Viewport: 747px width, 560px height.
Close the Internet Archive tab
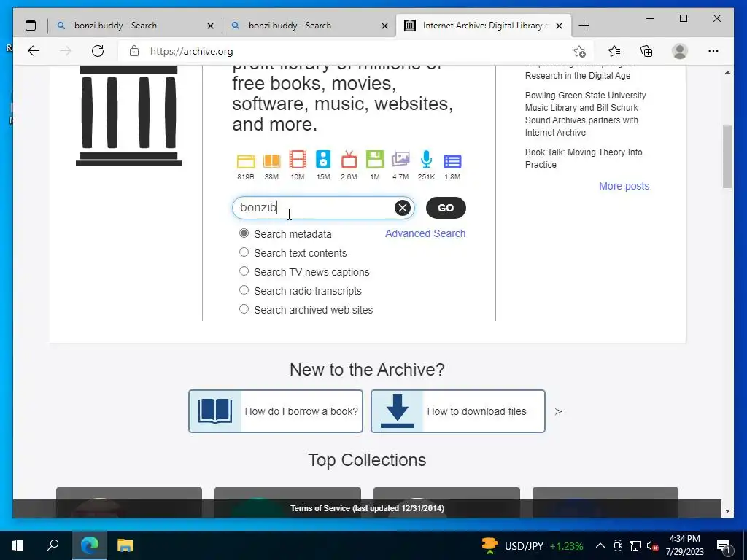click(560, 26)
